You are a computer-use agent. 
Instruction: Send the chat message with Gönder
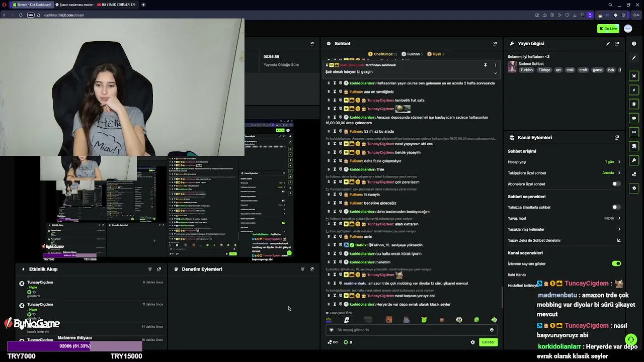click(488, 342)
